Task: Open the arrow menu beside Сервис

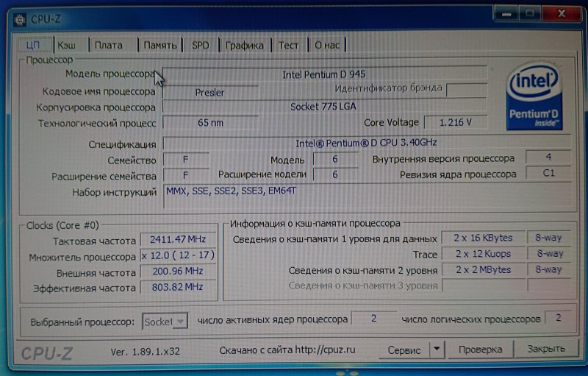Action: pyautogui.click(x=437, y=350)
